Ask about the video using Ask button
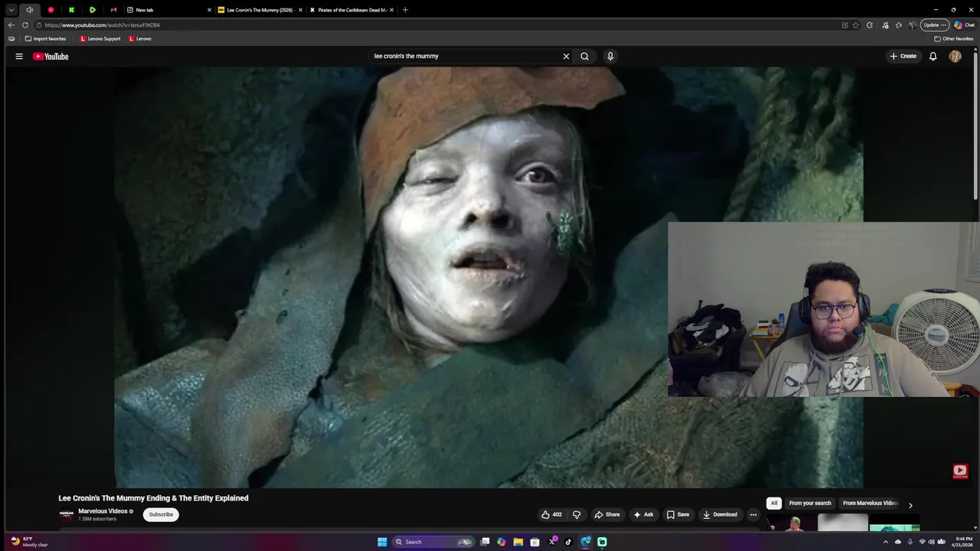The image size is (980, 551). [x=643, y=514]
